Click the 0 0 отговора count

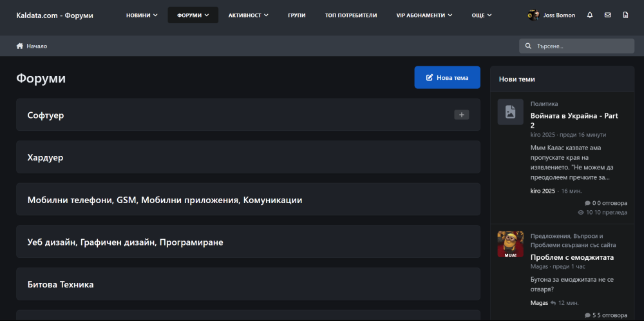pos(610,203)
